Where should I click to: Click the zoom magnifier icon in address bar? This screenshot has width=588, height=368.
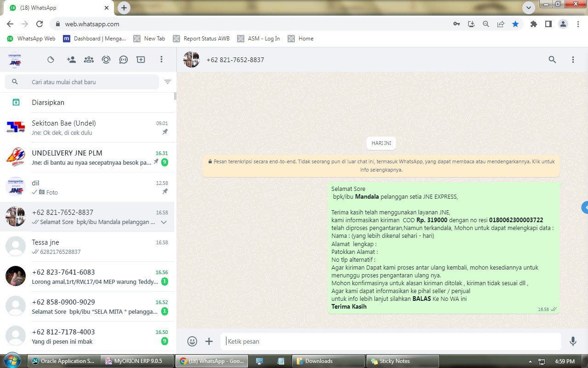(x=486, y=24)
